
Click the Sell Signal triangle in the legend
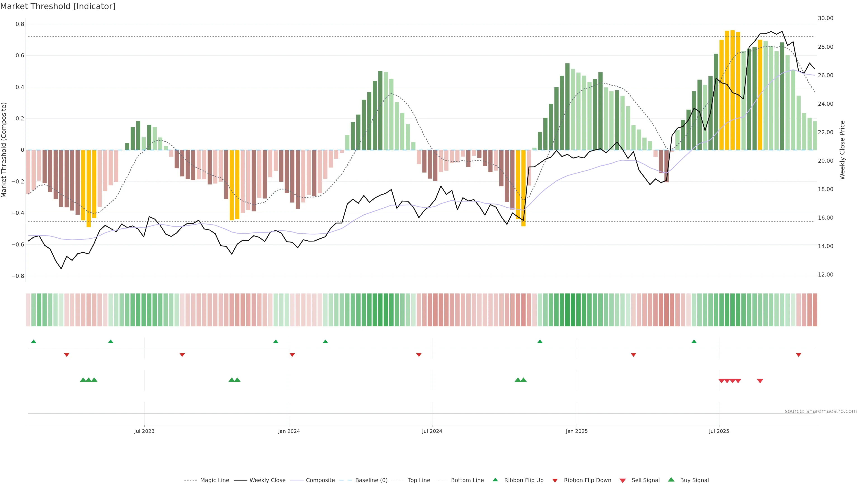[622, 480]
